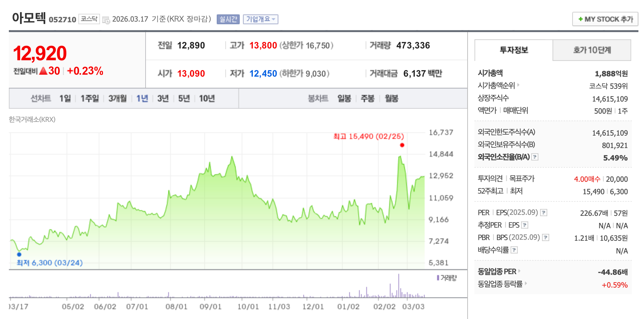
Task: Click the 고가 value 13,800
Action: tap(263, 46)
